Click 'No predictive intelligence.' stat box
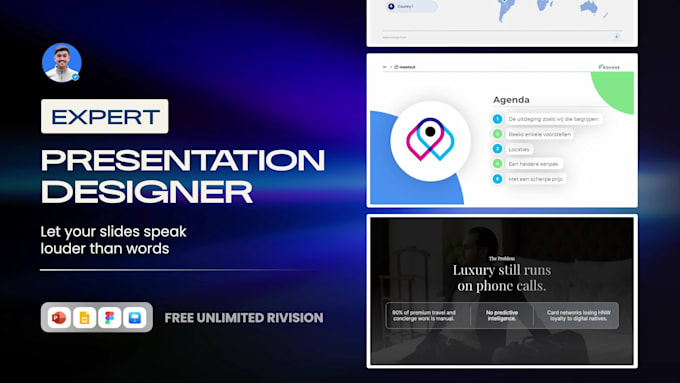The width and height of the screenshot is (680, 383). [502, 315]
